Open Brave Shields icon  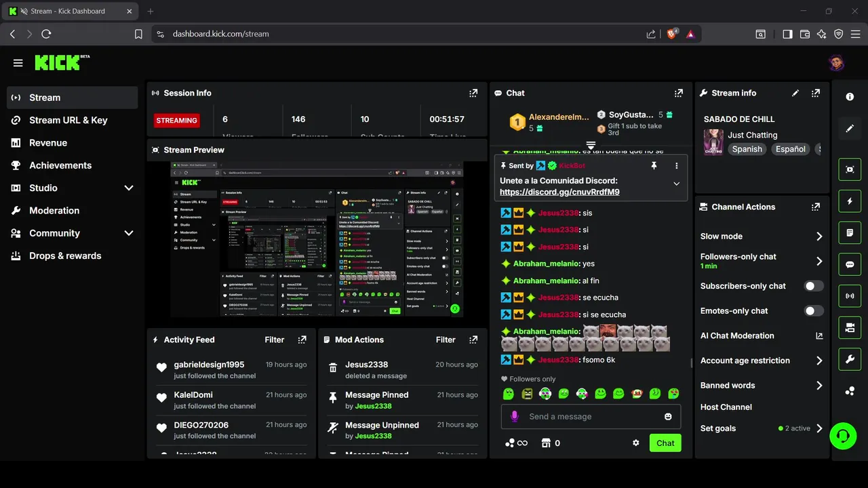(x=671, y=33)
